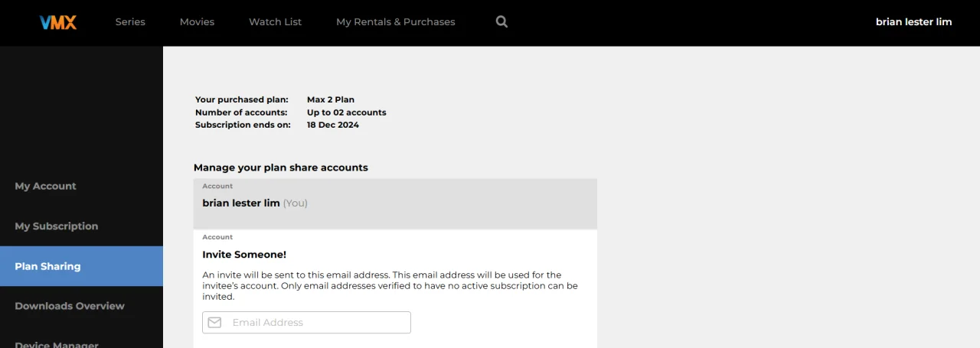The width and height of the screenshot is (980, 348).
Task: Select Plan Sharing in sidebar
Action: click(81, 266)
